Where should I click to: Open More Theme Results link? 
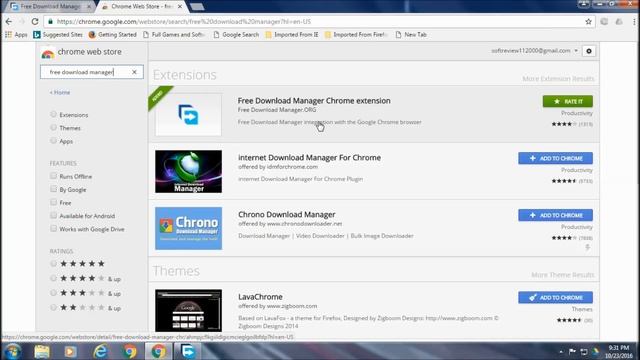coord(562,275)
